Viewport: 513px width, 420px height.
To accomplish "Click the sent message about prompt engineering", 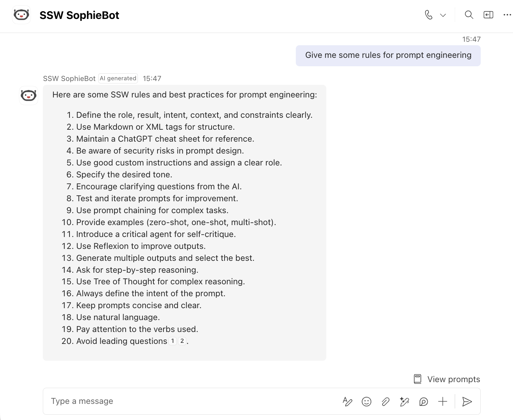I will pos(388,55).
